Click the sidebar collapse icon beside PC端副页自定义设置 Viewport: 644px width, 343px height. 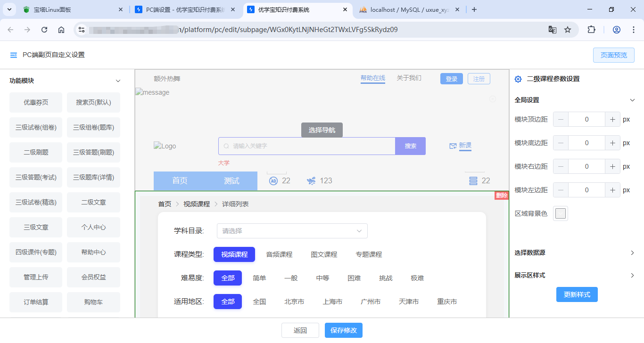pyautogui.click(x=13, y=55)
